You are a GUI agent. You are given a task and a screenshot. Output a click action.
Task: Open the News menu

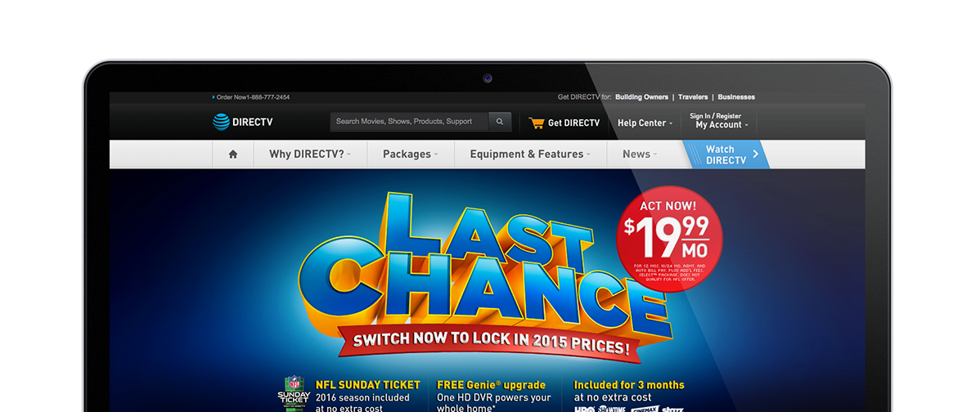[640, 154]
